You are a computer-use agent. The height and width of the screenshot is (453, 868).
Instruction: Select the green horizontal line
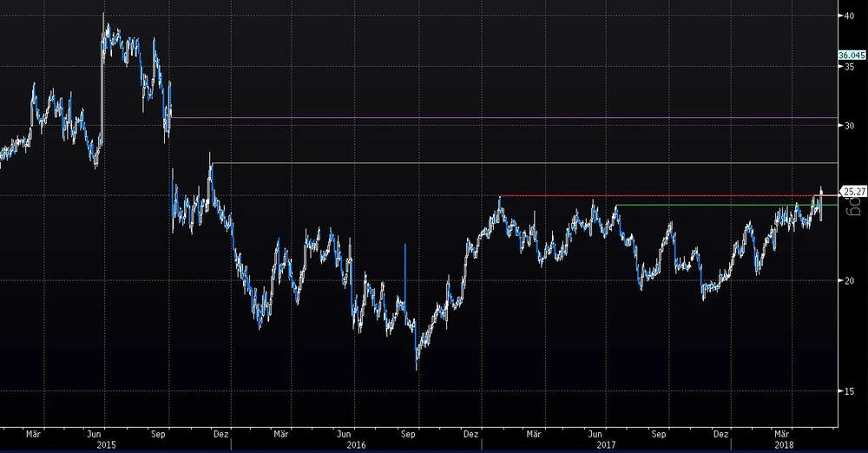coord(712,205)
